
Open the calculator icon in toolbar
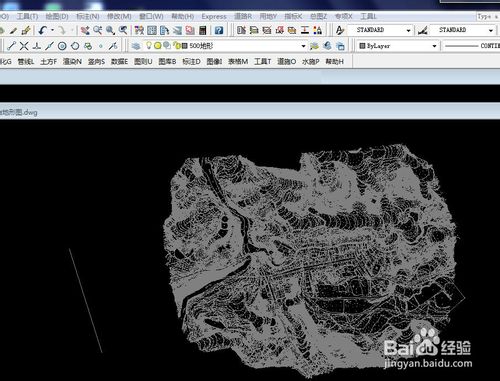pos(202,31)
